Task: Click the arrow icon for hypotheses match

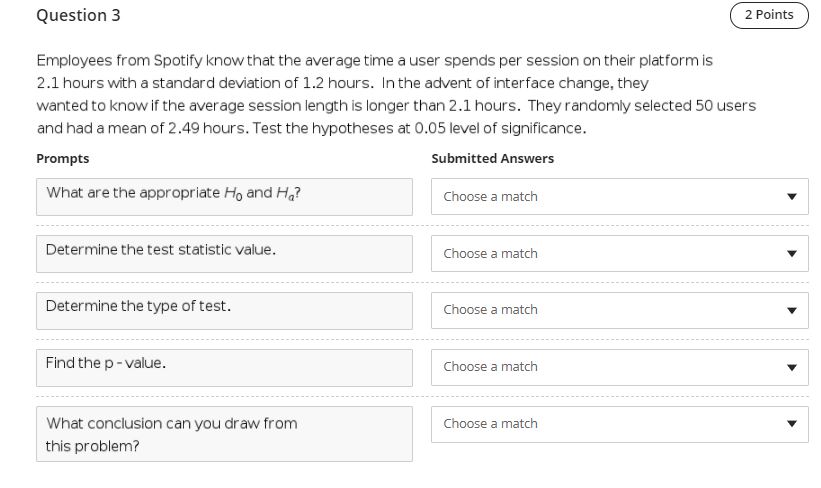Action: tap(791, 197)
